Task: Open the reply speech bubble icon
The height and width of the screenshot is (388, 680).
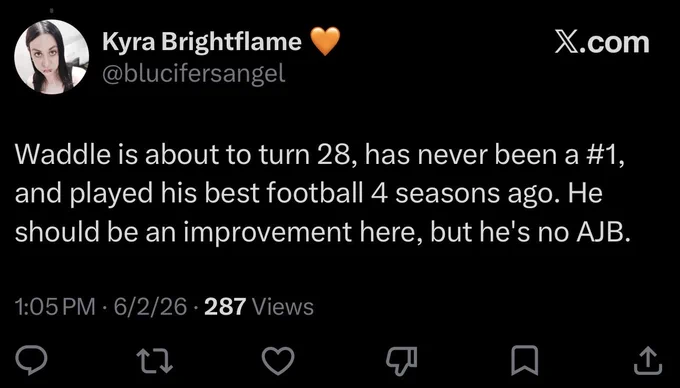Action: coord(31,360)
